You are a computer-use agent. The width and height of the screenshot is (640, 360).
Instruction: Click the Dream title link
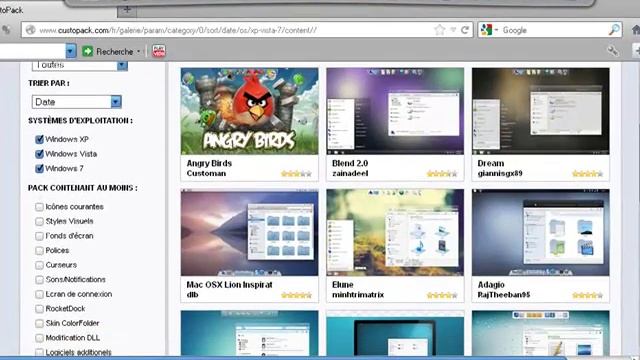[x=491, y=163]
